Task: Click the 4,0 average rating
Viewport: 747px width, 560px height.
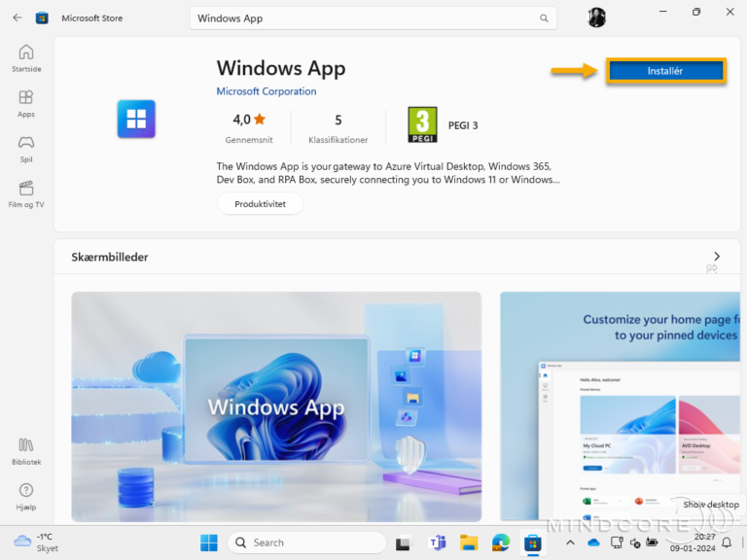Action: pos(248,121)
